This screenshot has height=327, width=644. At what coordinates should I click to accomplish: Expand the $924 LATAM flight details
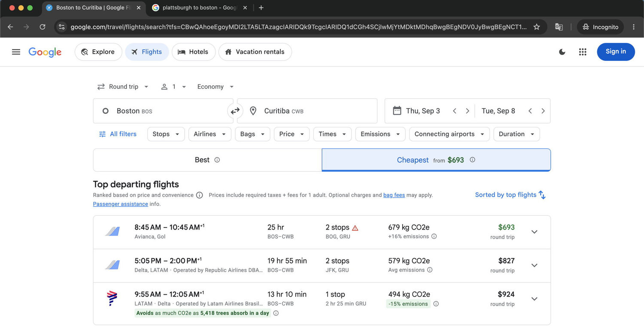click(x=535, y=299)
